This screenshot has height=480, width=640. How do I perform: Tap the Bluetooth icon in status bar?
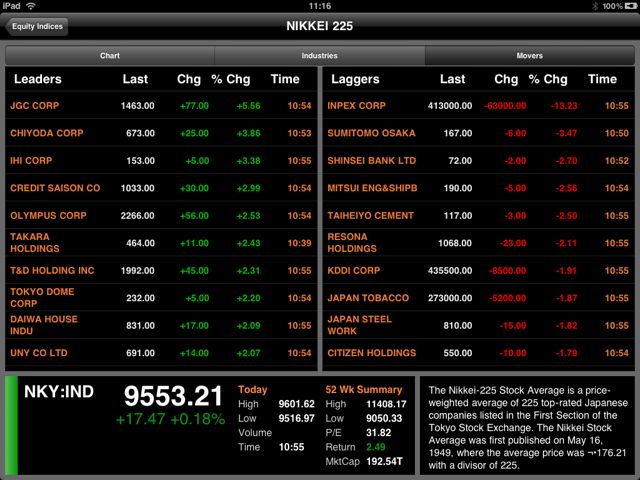(595, 6)
